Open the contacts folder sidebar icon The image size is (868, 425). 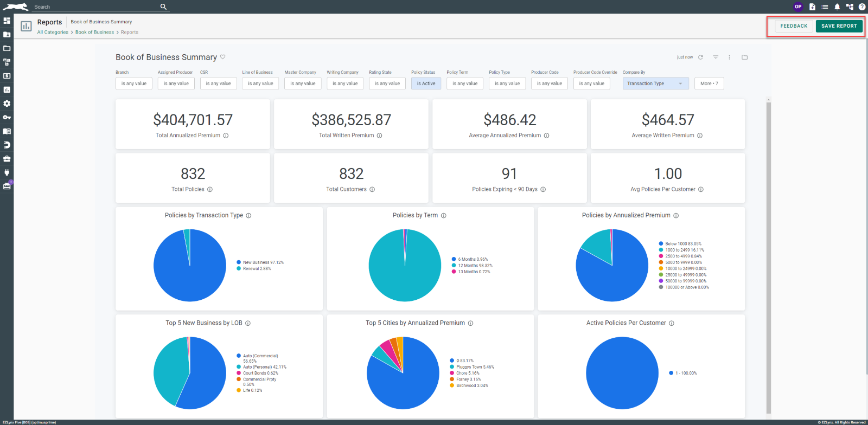pyautogui.click(x=7, y=34)
